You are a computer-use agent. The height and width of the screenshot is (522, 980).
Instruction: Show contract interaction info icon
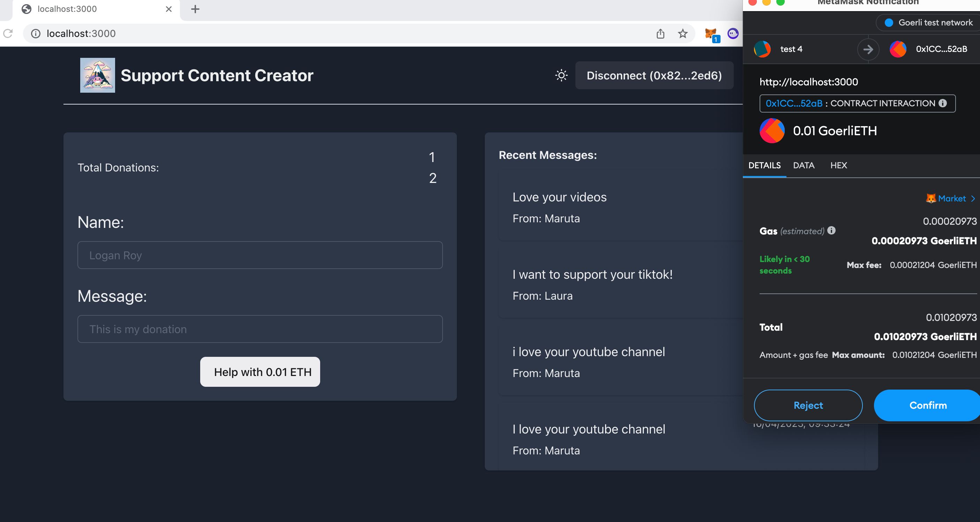click(943, 103)
